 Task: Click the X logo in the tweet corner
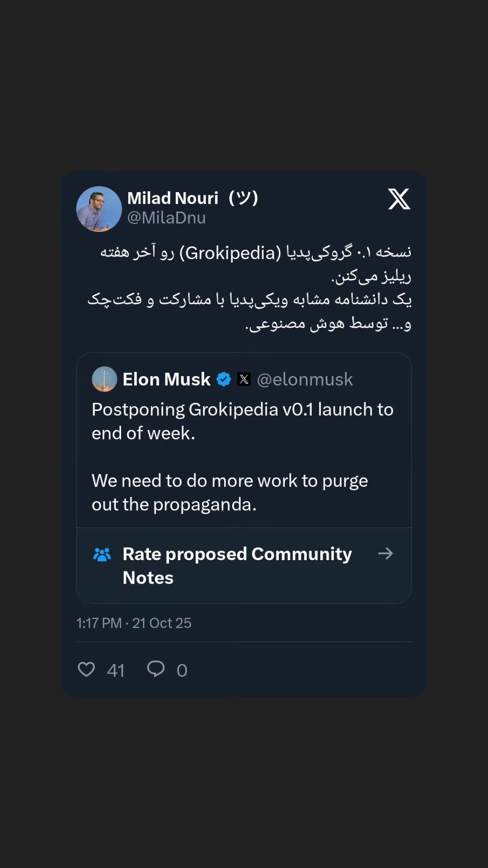(x=399, y=199)
